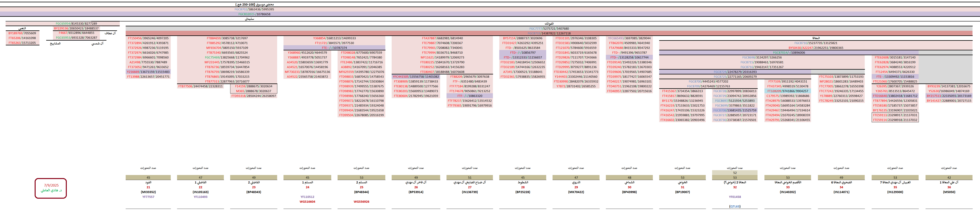The height and width of the screenshot is (210, 980).
Task: Click the FGC8733 red row
Action: click(549, 33)
